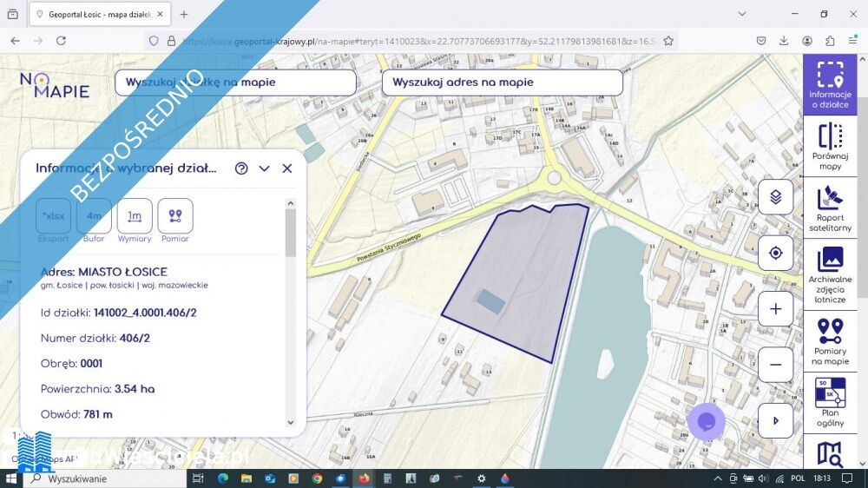Open the Firefox list all tabs dropdown
The image size is (868, 488).
[742, 14]
